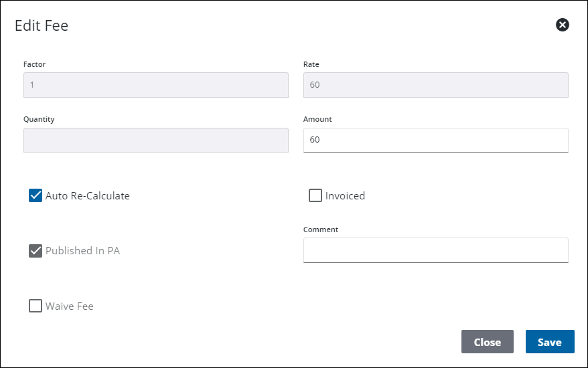Tick the Waive Fee checkbox box

pos(35,306)
